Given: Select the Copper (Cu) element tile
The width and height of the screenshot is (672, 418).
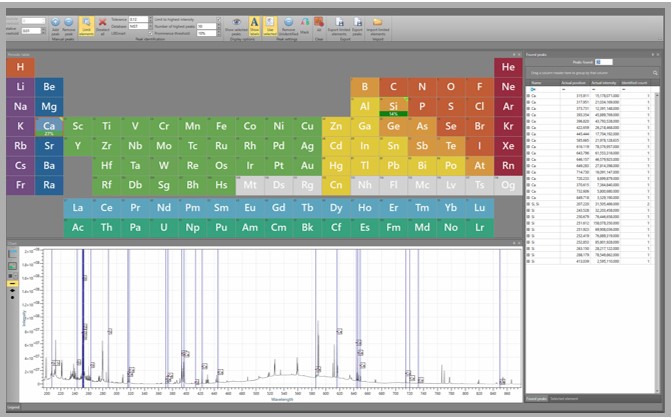Looking at the screenshot, I should coord(307,126).
